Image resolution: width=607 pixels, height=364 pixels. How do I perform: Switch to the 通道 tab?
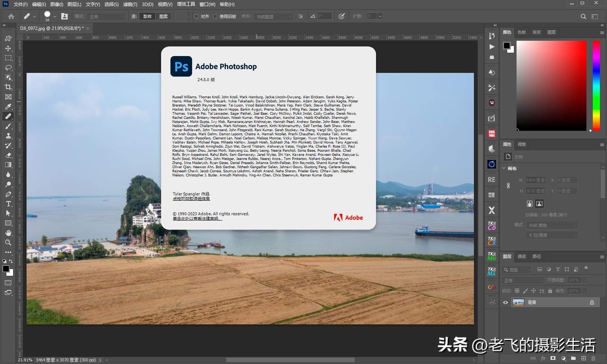[522, 256]
